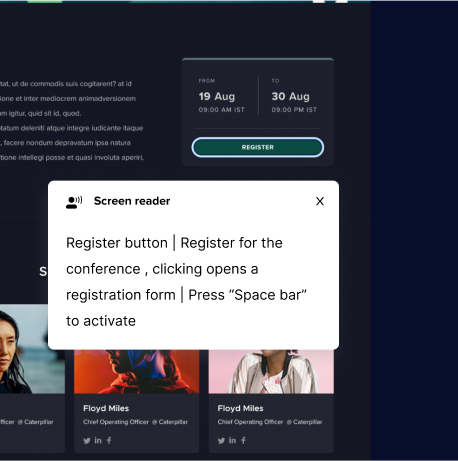Click the 19 Aug start date

tap(217, 96)
